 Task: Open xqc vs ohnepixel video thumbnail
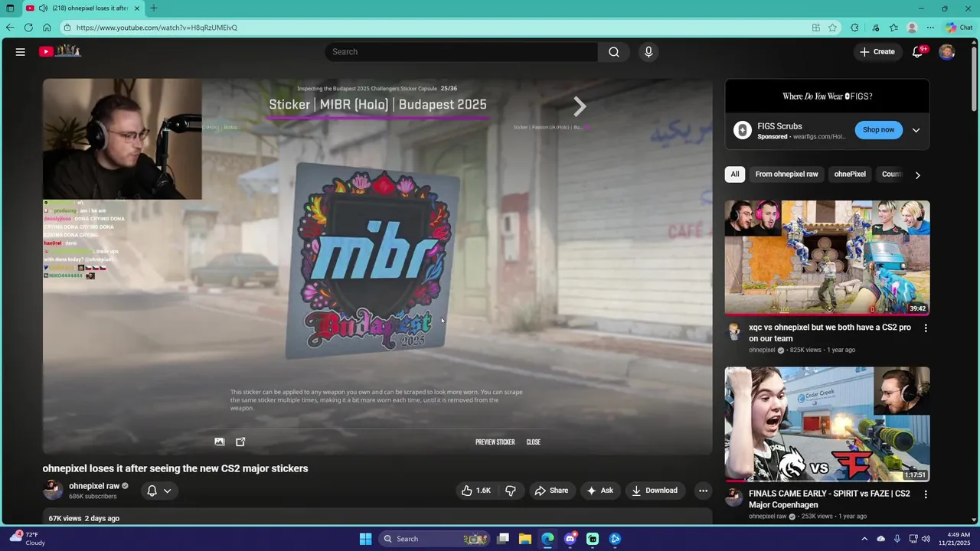[x=827, y=258]
